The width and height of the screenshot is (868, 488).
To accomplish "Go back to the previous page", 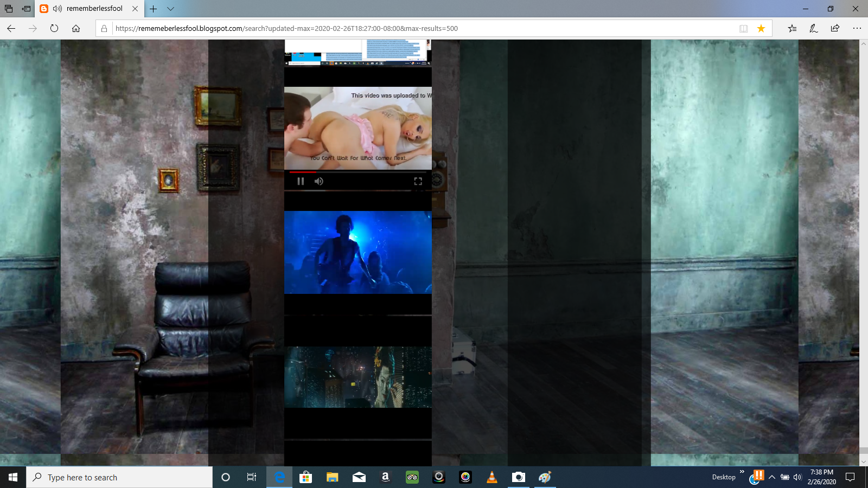I will 11,28.
